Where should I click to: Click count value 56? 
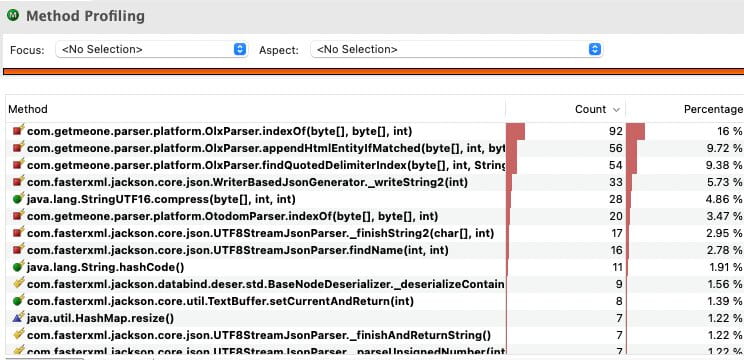point(615,148)
